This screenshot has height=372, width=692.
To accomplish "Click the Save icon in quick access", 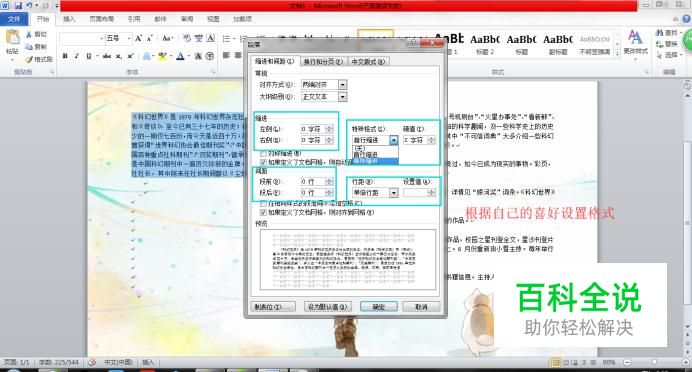I will (18, 6).
